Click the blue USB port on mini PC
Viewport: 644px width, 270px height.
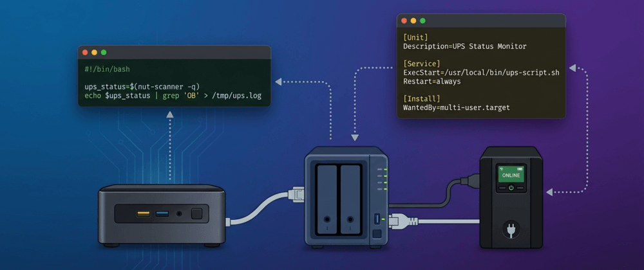pyautogui.click(x=162, y=213)
